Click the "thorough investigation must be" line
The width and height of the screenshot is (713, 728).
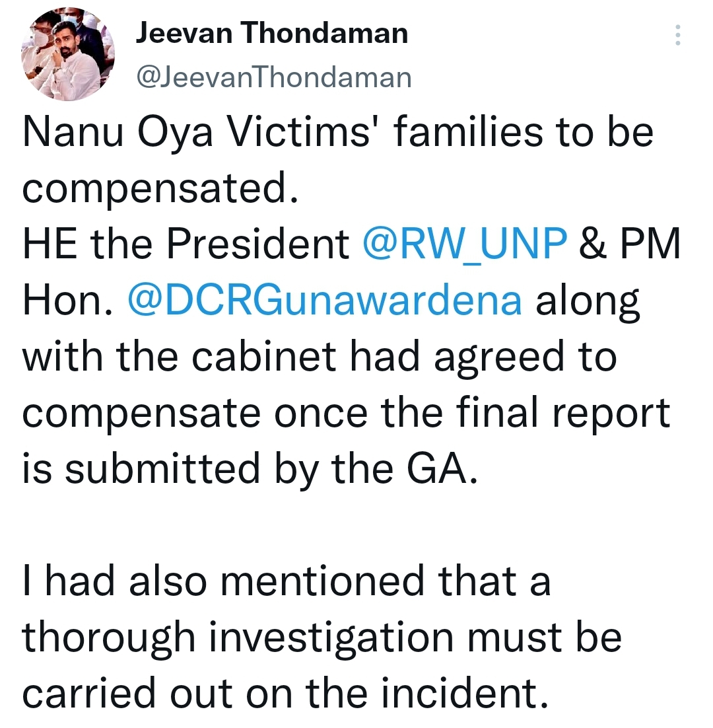tap(322, 637)
